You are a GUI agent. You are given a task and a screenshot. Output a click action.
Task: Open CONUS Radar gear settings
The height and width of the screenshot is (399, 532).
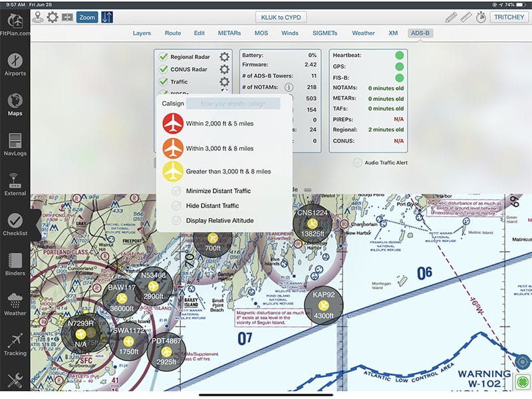(224, 70)
